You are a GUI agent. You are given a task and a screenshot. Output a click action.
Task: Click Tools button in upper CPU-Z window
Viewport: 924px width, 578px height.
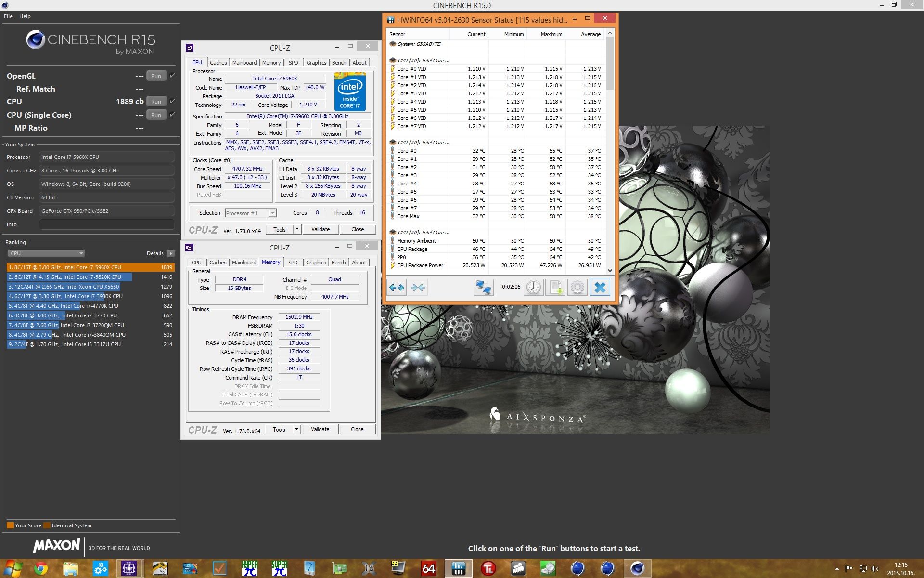tap(280, 229)
